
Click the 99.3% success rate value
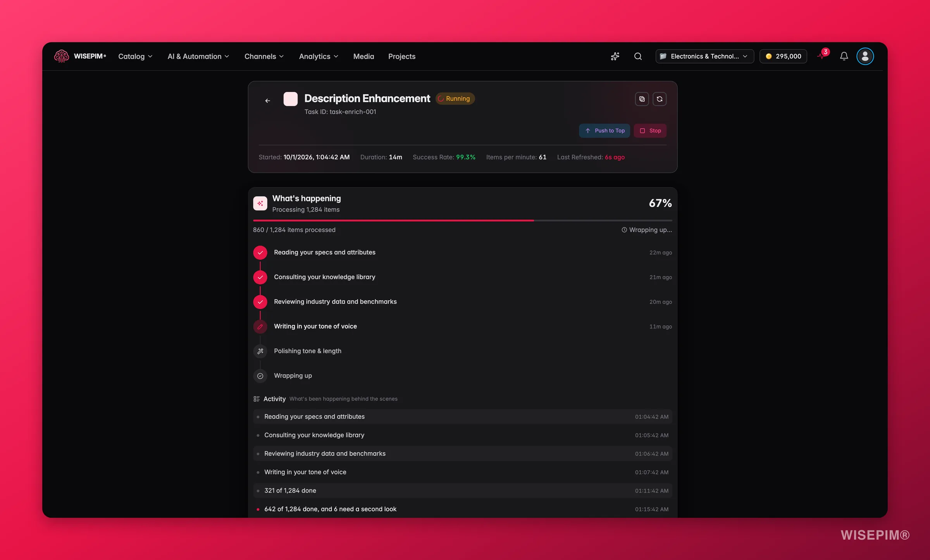(465, 157)
